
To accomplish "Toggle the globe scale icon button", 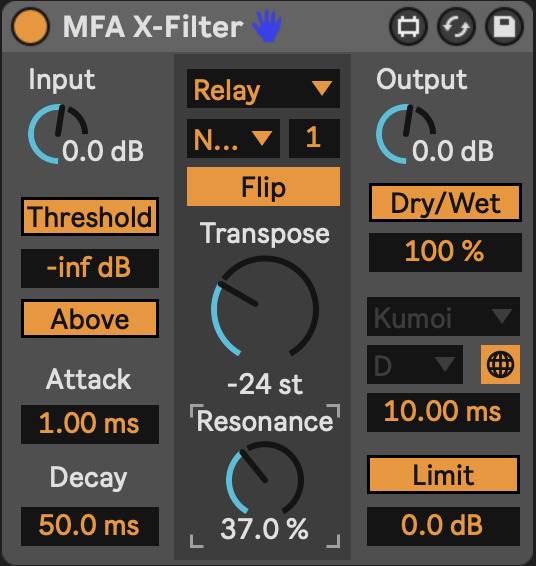I will (x=500, y=364).
